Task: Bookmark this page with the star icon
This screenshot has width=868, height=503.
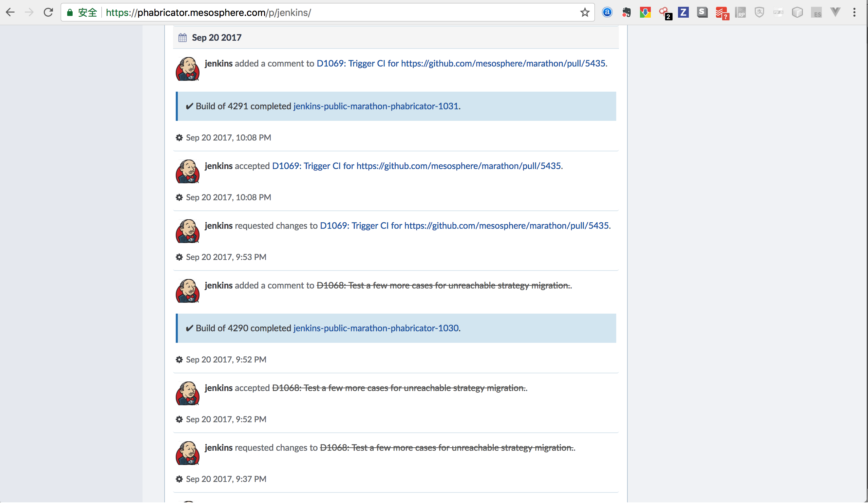Action: coord(585,13)
